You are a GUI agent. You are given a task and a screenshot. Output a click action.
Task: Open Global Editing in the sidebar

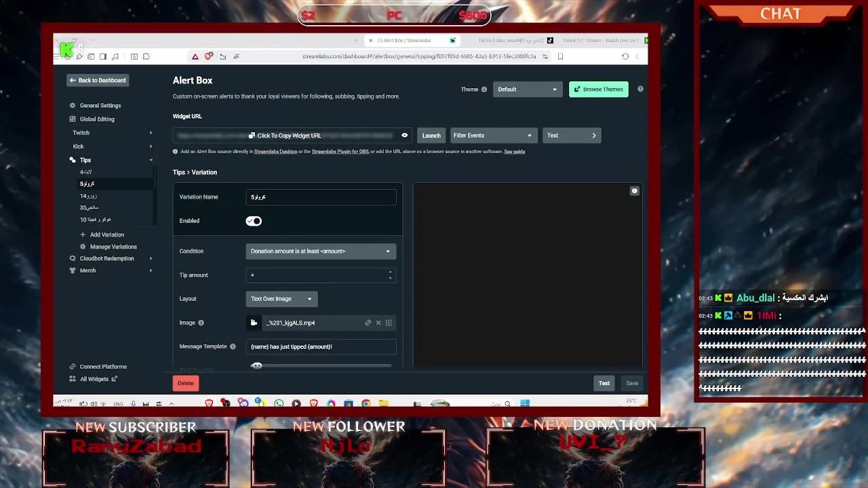(97, 119)
